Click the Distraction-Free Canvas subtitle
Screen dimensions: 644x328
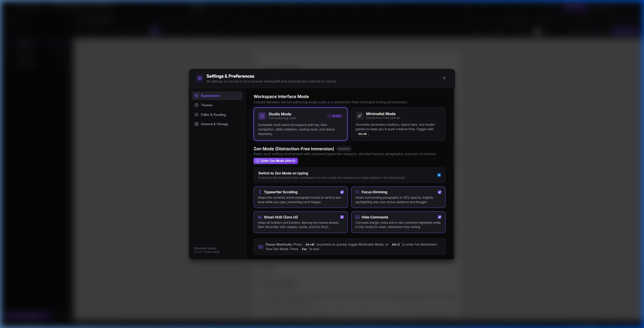(383, 118)
